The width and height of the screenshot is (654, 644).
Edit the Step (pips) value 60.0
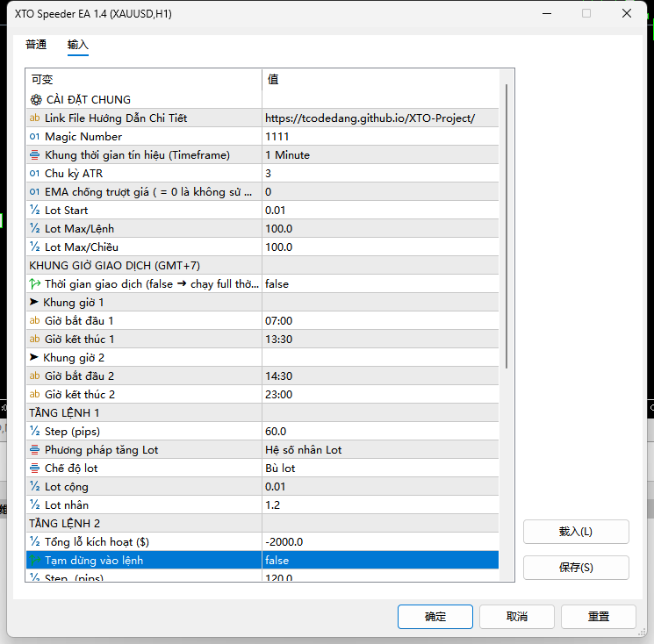pos(380,431)
